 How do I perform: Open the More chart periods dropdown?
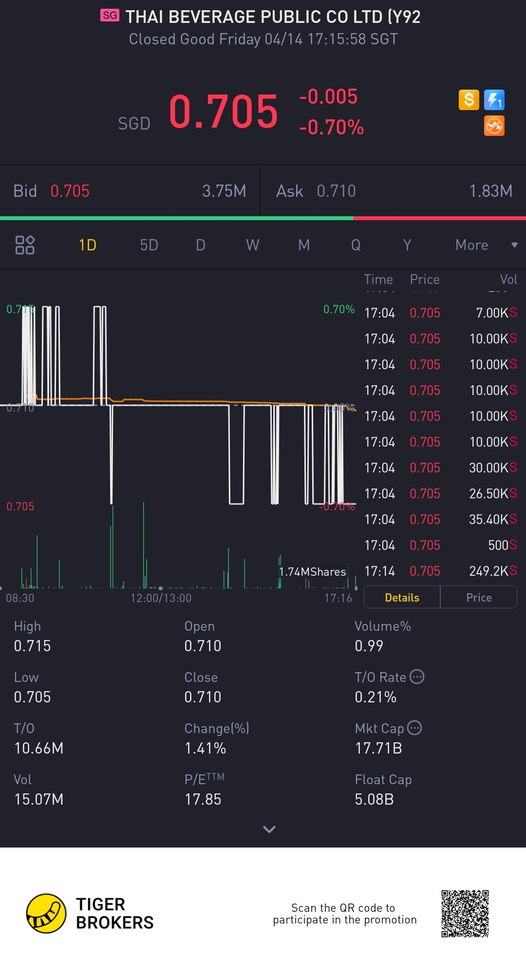point(486,245)
